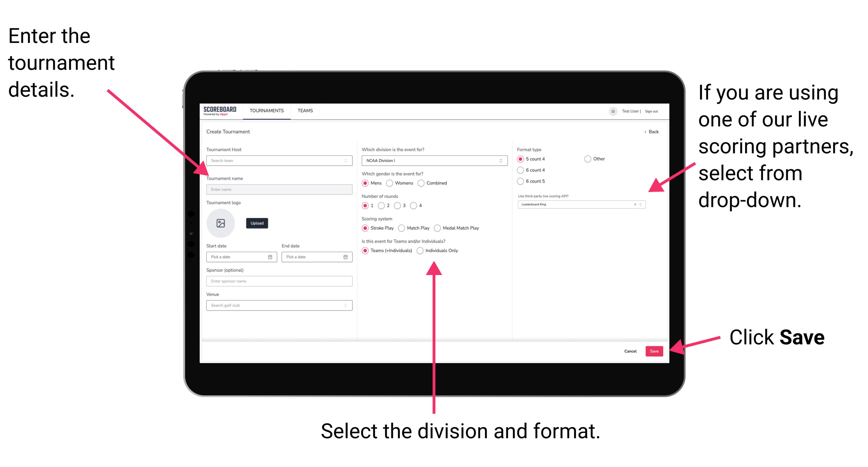Expand the venue golf club dropdown
868x467 pixels.
(345, 305)
